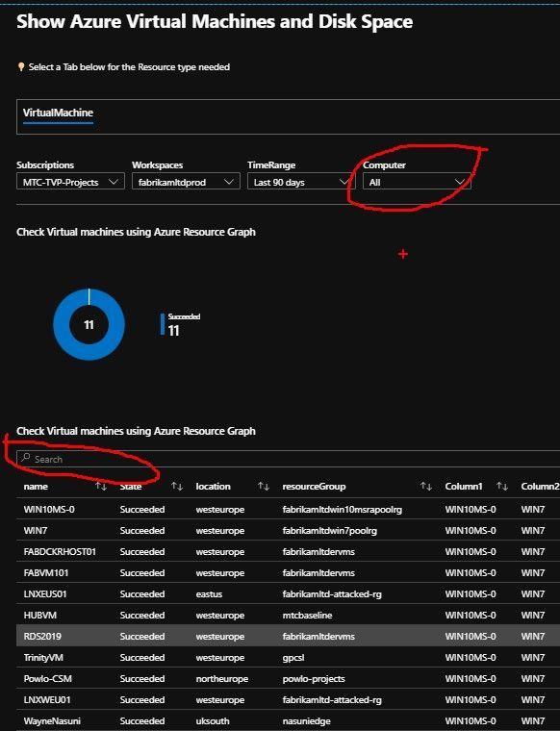Sort by the state column arrows

(177, 487)
